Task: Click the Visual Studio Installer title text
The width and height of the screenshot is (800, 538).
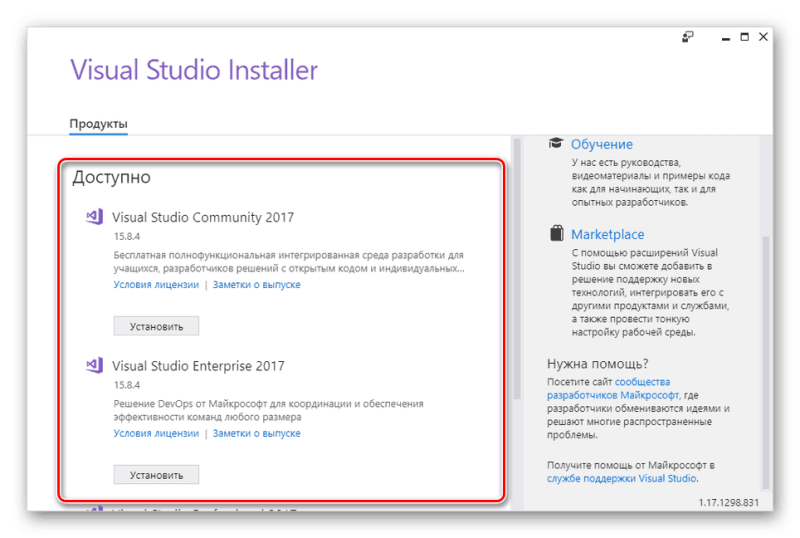Action: 194,70
